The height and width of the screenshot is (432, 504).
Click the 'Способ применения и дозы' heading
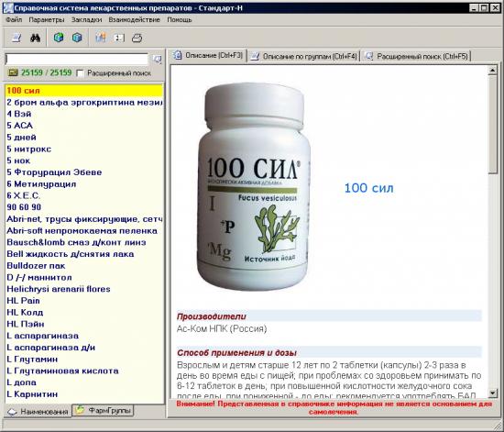(236, 353)
